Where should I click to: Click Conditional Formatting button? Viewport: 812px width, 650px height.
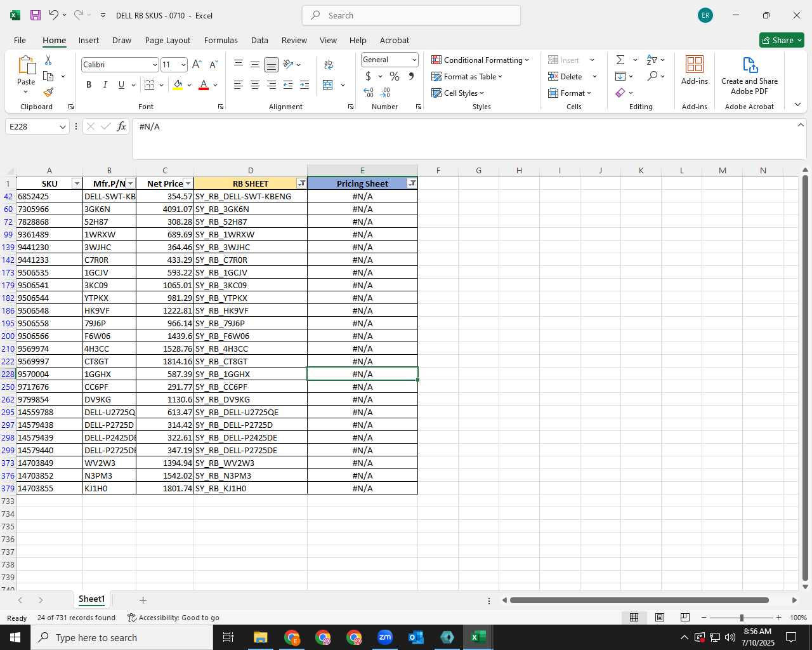480,60
